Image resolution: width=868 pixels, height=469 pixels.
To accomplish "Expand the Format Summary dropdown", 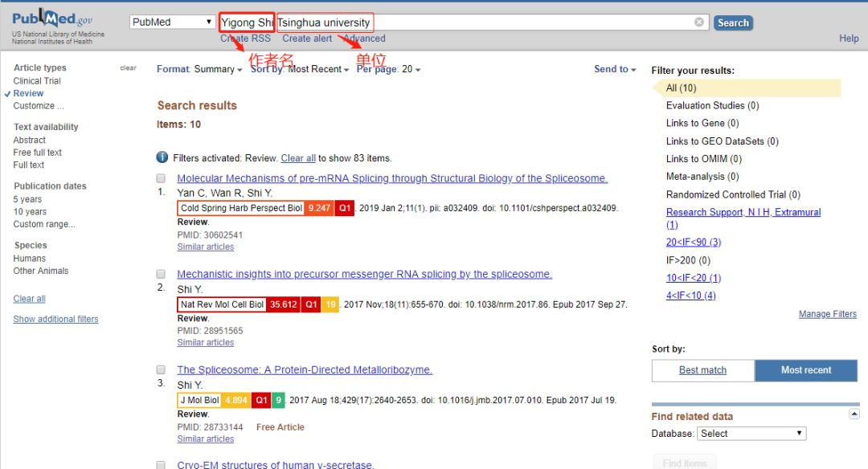I will coord(199,69).
